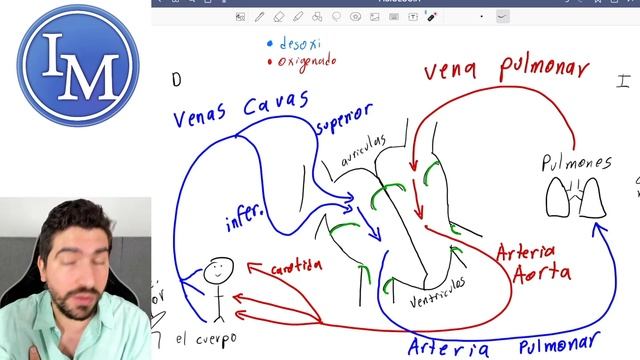Select the Text box tool
This screenshot has height=360, width=640.
tap(413, 17)
